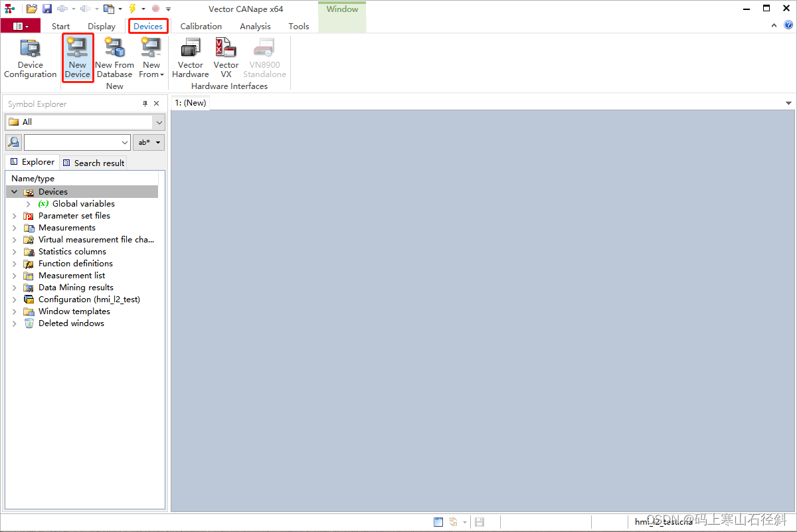Expand the Global variables node
Viewport: 797px width, 532px height.
[29, 204]
